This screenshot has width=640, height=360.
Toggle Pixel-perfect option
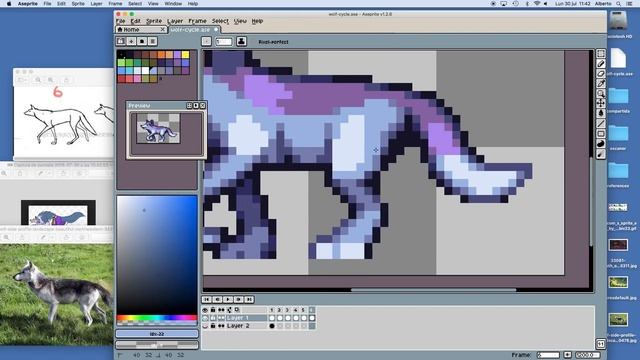pos(273,42)
